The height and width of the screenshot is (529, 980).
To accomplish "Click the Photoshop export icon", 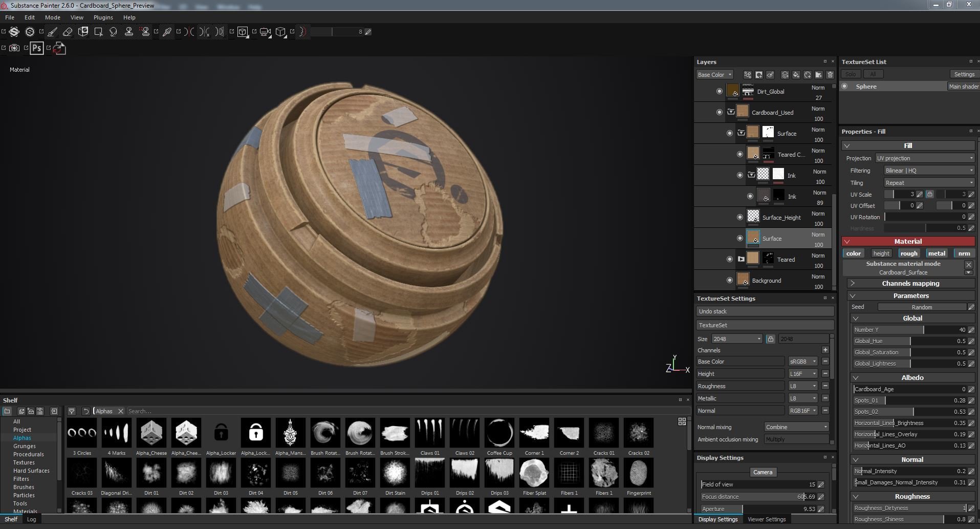I will (x=36, y=48).
